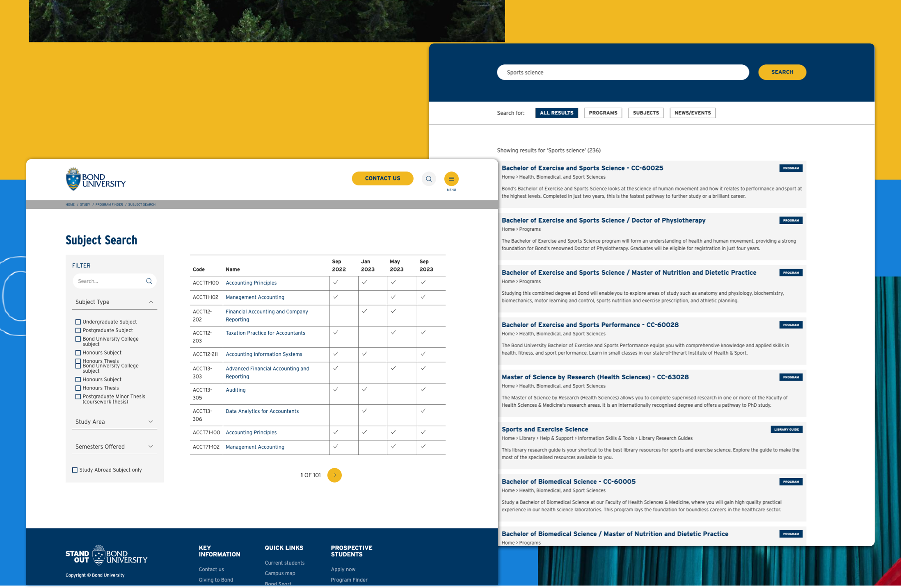Image resolution: width=901 pixels, height=588 pixels.
Task: Tick the Postgraduate Subject filter checkbox
Action: [x=78, y=330]
